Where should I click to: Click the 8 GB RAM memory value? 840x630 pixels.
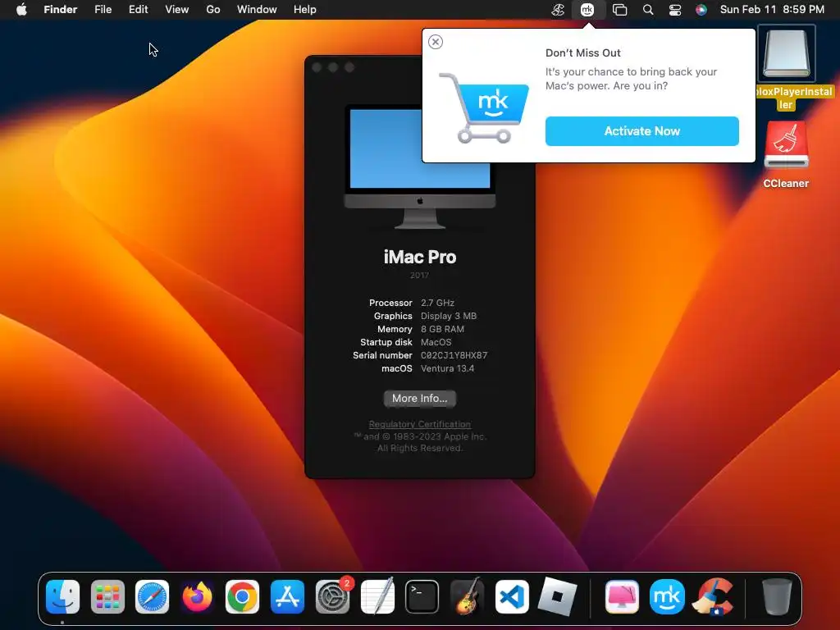(x=442, y=329)
